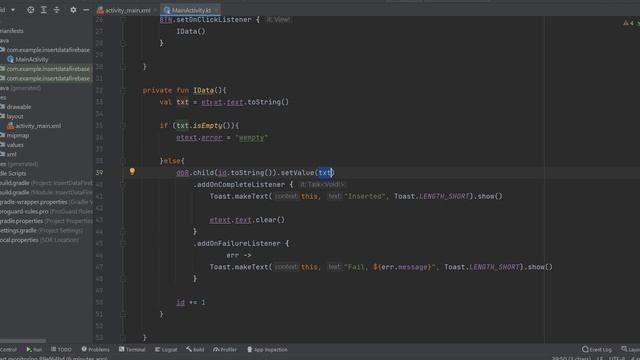Viewport: 640px width, 360px height.
Task: Open gradle.properties file in tree
Action: coord(21,221)
